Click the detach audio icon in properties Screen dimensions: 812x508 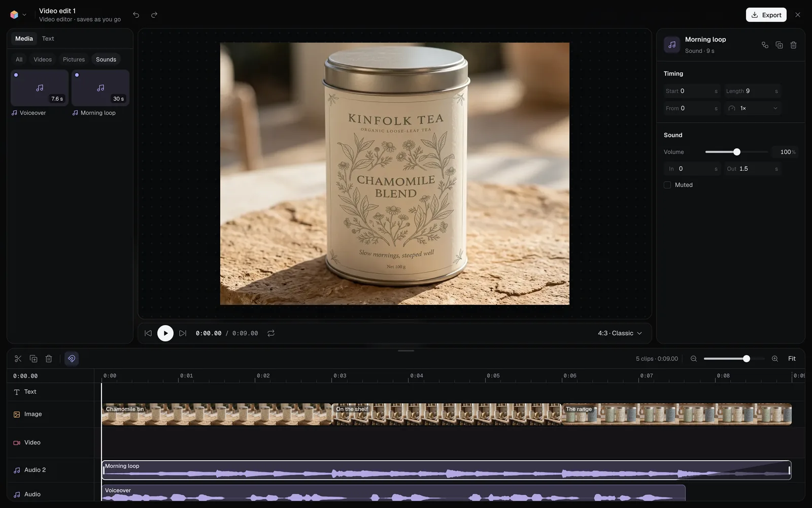tap(765, 45)
